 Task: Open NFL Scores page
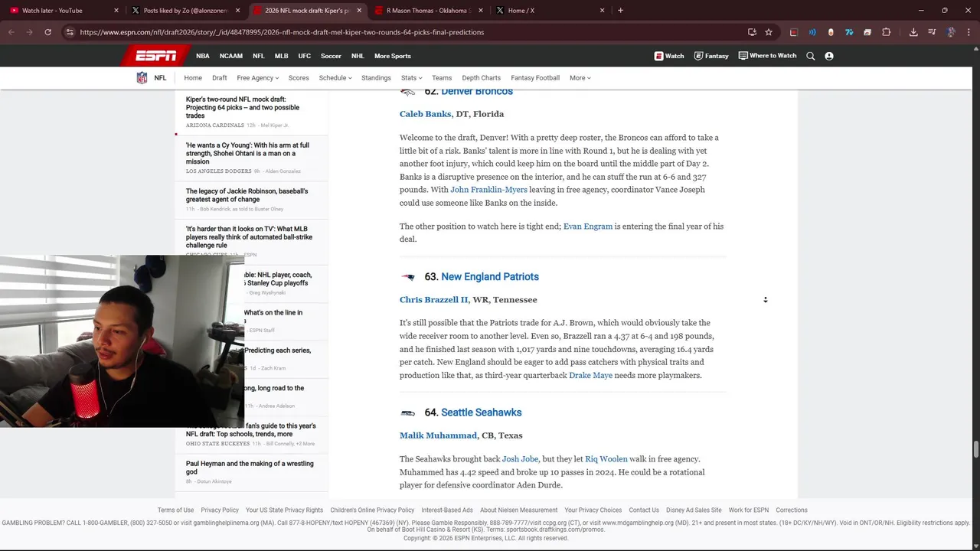pos(299,78)
